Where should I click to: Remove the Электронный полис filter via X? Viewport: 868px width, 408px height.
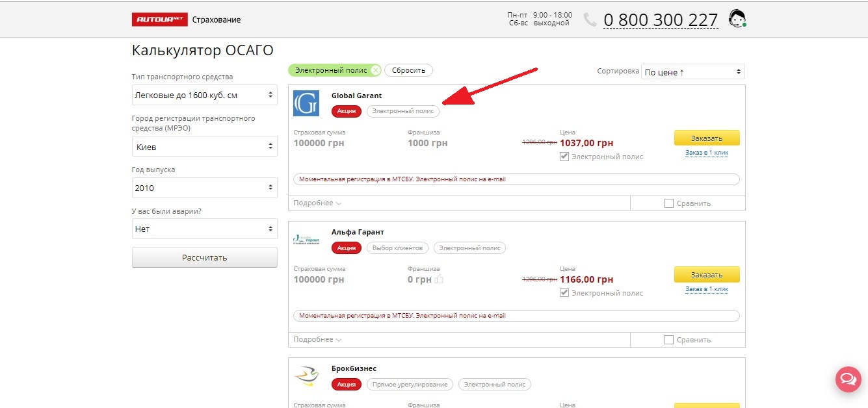click(375, 70)
